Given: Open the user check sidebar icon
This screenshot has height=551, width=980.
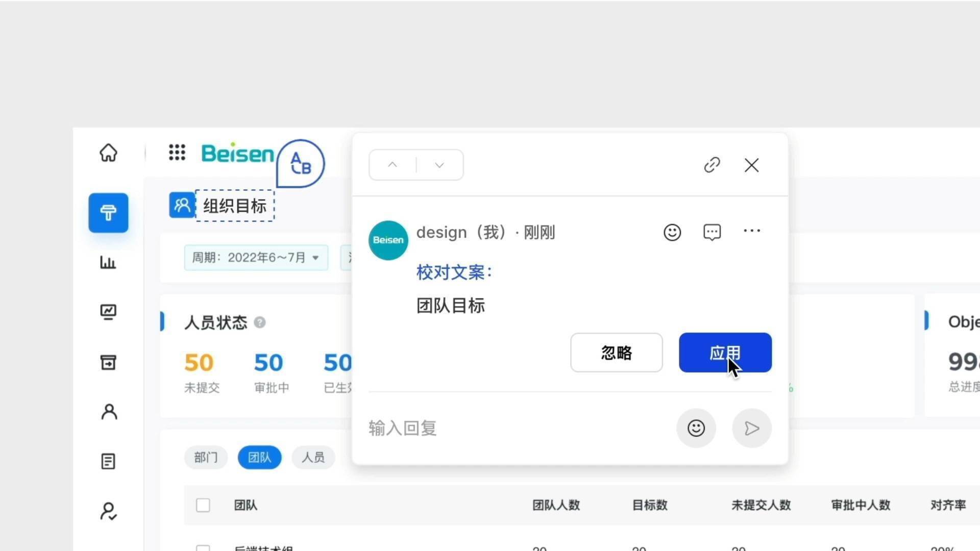Looking at the screenshot, I should (x=108, y=511).
